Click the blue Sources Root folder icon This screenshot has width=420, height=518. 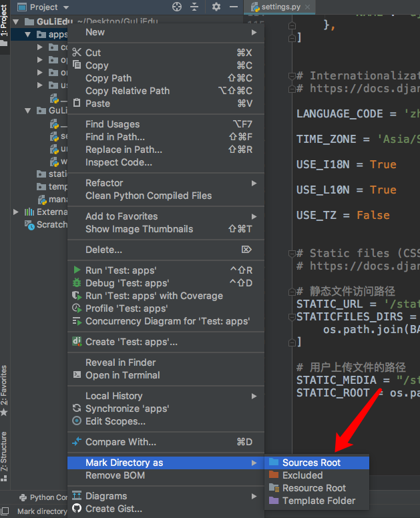pyautogui.click(x=274, y=462)
